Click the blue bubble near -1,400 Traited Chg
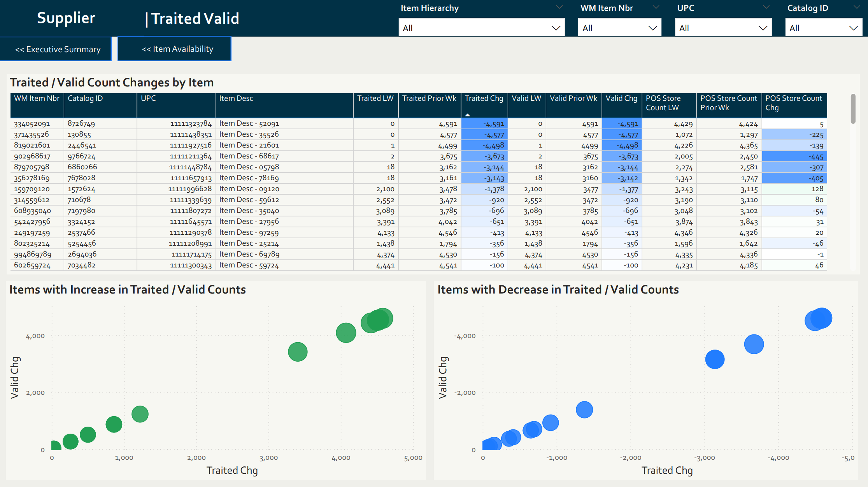The width and height of the screenshot is (868, 487). pos(584,410)
